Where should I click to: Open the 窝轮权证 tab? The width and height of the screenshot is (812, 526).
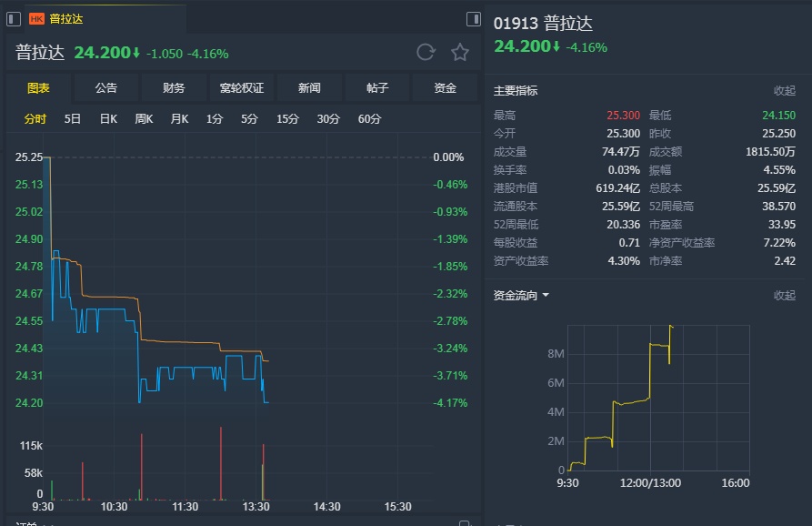(x=242, y=88)
